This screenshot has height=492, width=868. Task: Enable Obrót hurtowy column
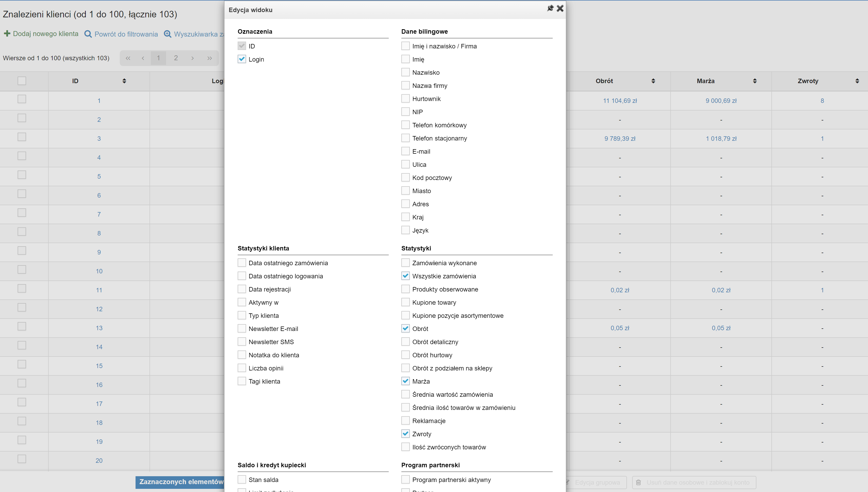coord(405,355)
